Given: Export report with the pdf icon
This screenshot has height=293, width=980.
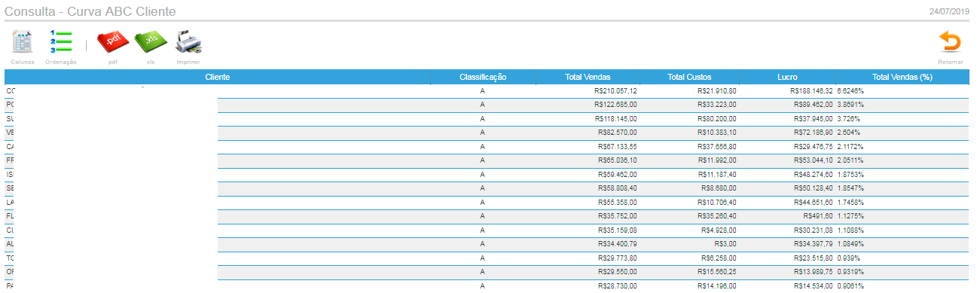Looking at the screenshot, I should [113, 42].
